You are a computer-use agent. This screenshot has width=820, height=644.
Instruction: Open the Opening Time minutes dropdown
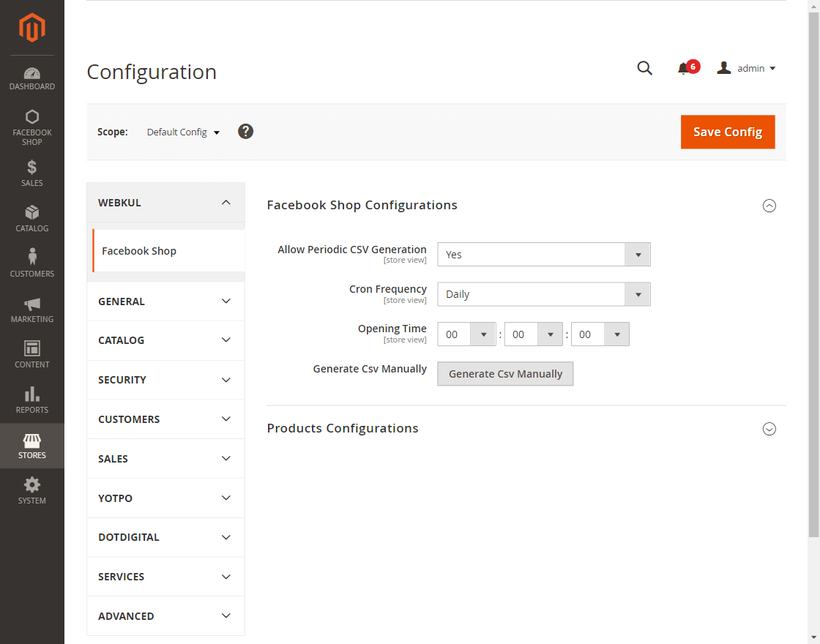534,334
